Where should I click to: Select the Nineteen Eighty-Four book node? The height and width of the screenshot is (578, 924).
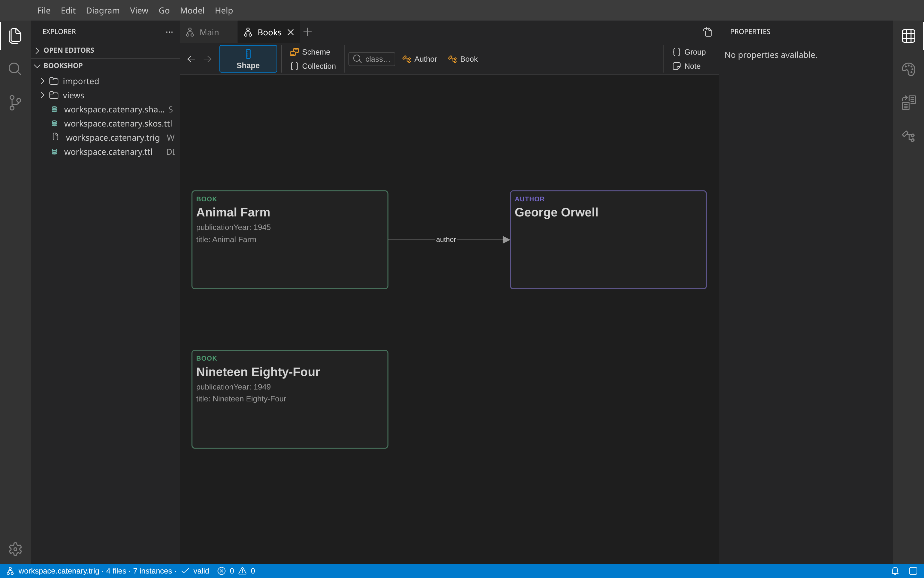click(x=290, y=399)
